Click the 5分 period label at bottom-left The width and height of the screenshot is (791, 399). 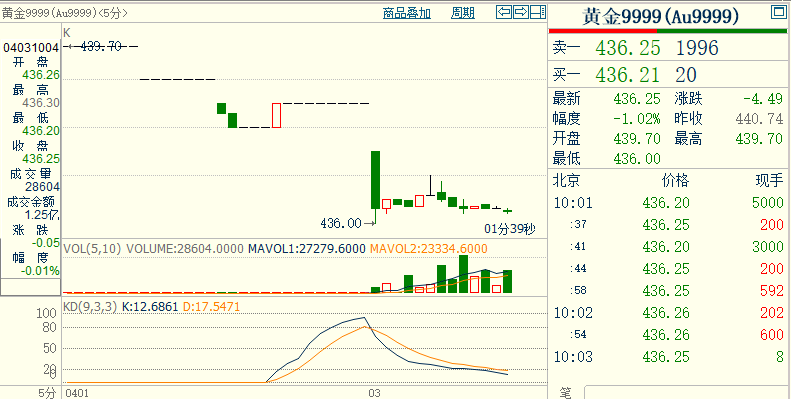click(47, 393)
